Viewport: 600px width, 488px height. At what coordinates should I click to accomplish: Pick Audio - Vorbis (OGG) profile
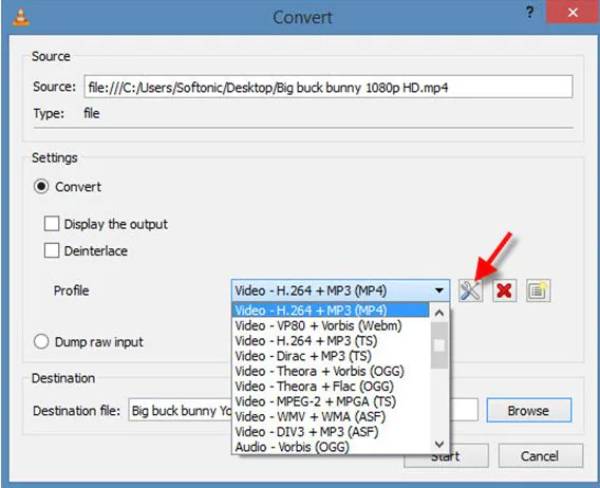330,447
